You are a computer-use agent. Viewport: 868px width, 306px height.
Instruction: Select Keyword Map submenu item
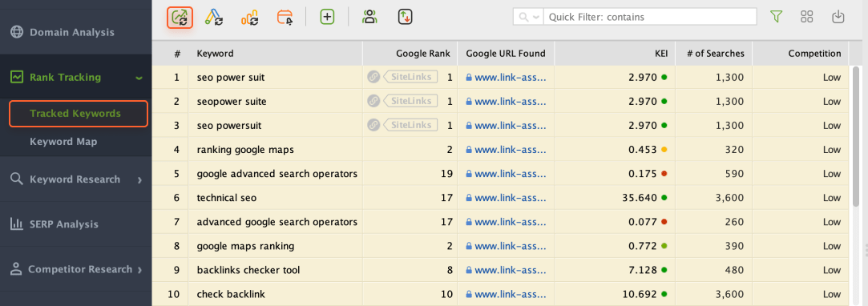[63, 142]
